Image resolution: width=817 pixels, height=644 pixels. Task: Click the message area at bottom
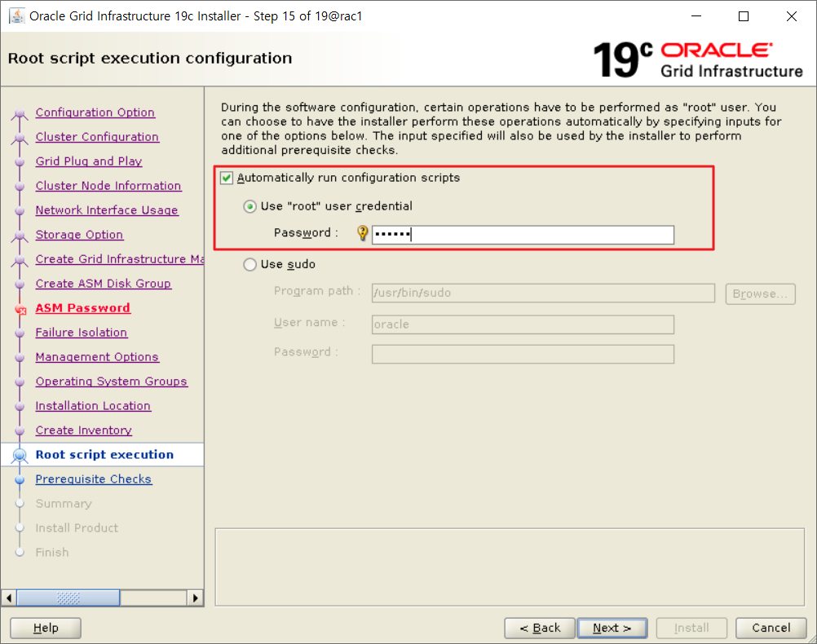510,567
